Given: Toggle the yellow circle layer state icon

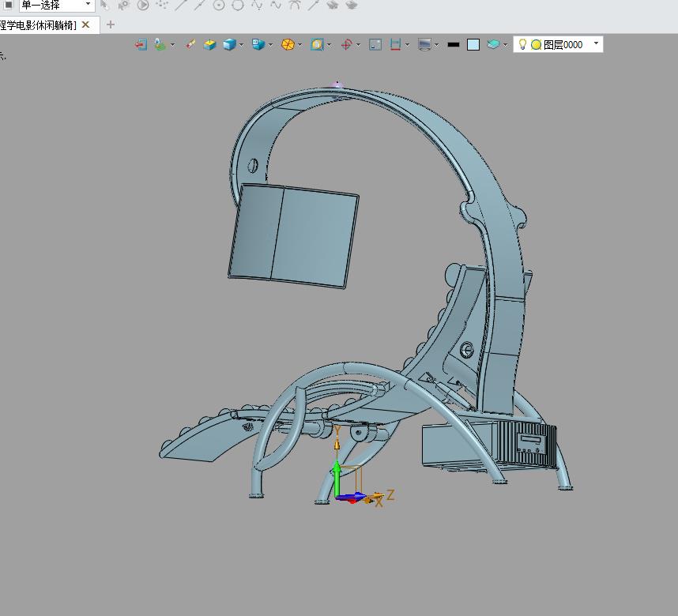Looking at the screenshot, I should tap(536, 45).
